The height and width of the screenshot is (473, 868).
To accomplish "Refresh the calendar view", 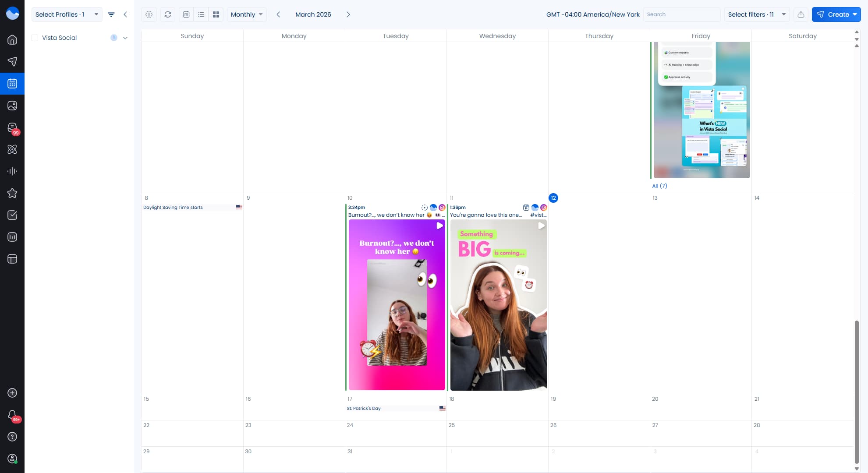I will 168,14.
